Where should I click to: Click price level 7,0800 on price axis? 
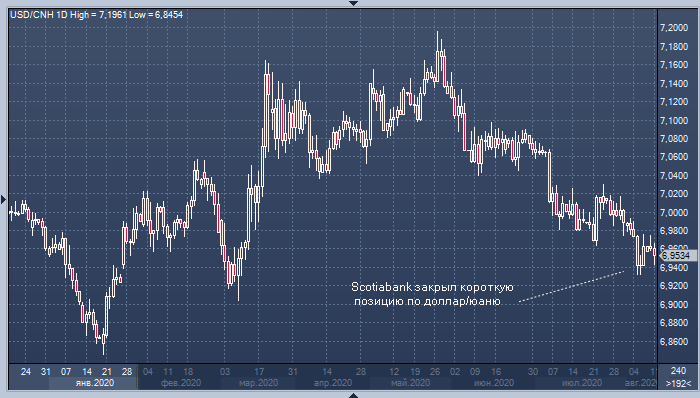674,139
